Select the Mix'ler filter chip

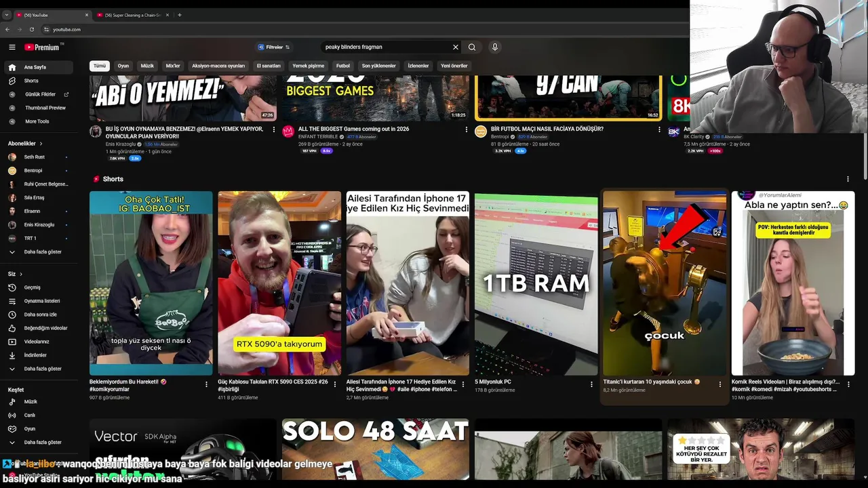[x=173, y=66]
